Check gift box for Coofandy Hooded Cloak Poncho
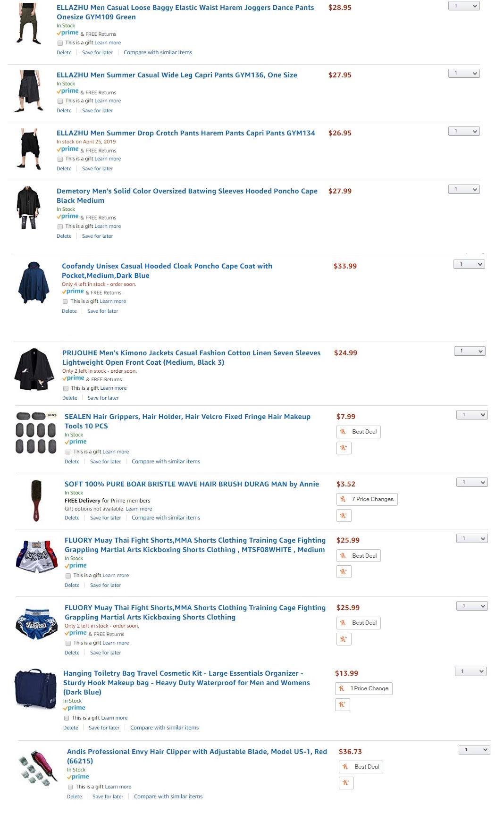This screenshot has height=821, width=504. click(x=65, y=302)
